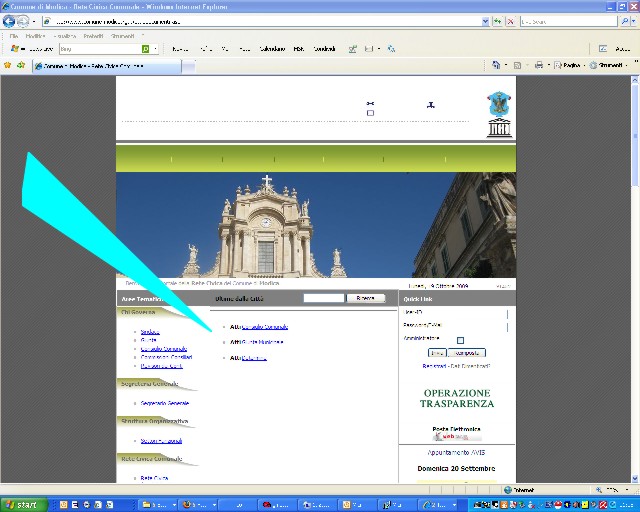The width and height of the screenshot is (640, 512).
Task: Click the scrollbar down arrow
Action: [x=635, y=479]
